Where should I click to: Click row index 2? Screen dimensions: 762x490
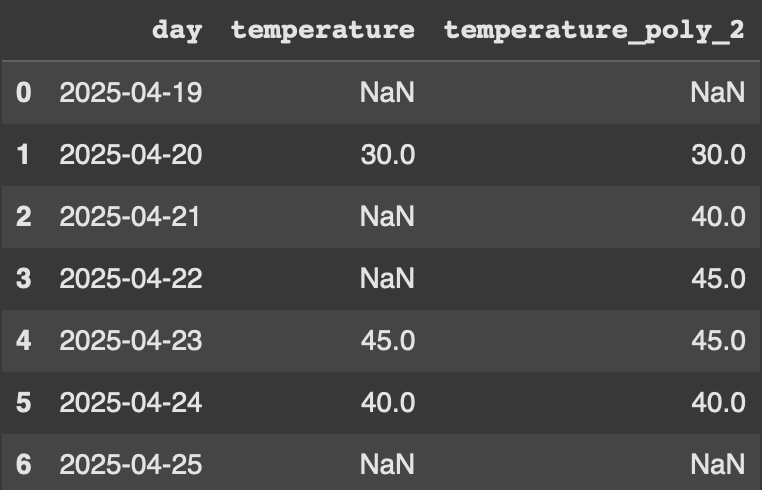point(23,216)
